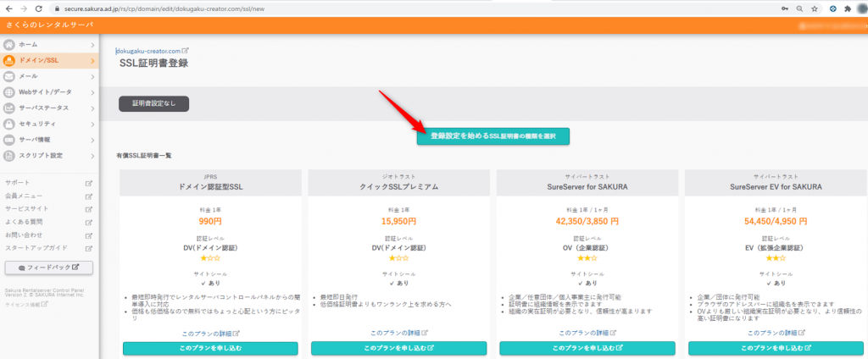Screen dimensions: 868x359
Task: Expand chevron on the メール row
Action: tap(92, 76)
